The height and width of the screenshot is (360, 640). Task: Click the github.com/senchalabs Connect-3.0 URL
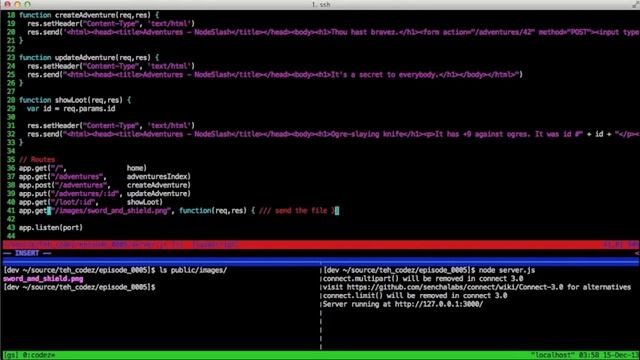[455, 287]
